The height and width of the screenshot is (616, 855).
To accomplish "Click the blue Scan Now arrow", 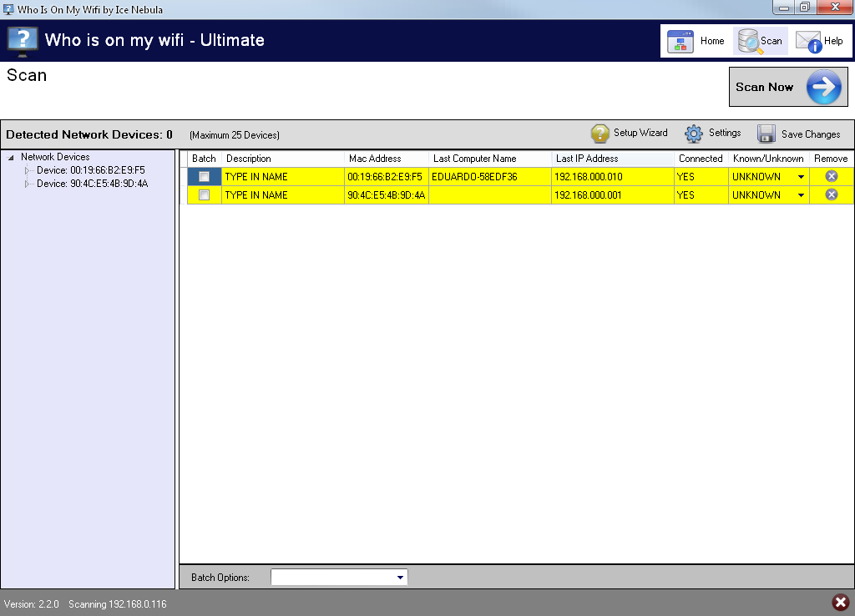I will [x=823, y=87].
